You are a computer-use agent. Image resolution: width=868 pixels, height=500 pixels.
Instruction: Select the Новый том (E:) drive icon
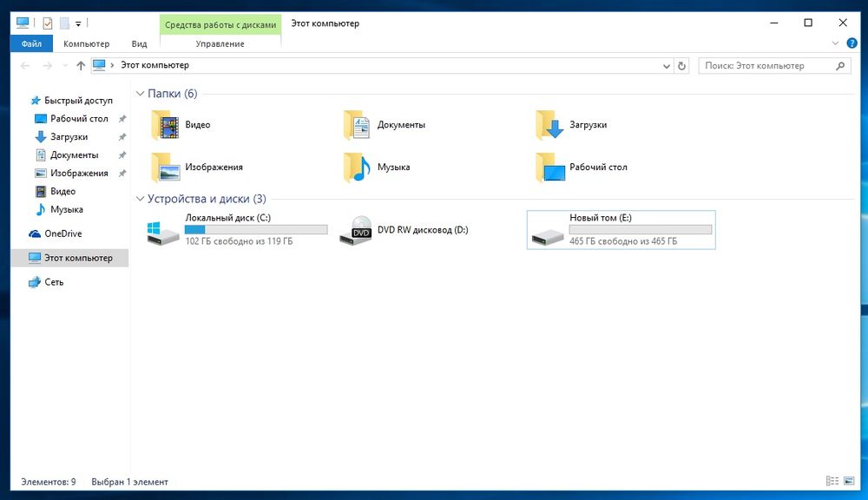coord(548,237)
